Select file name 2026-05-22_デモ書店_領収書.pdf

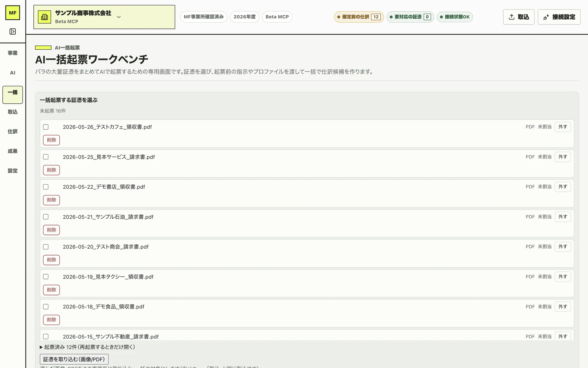[x=104, y=187]
